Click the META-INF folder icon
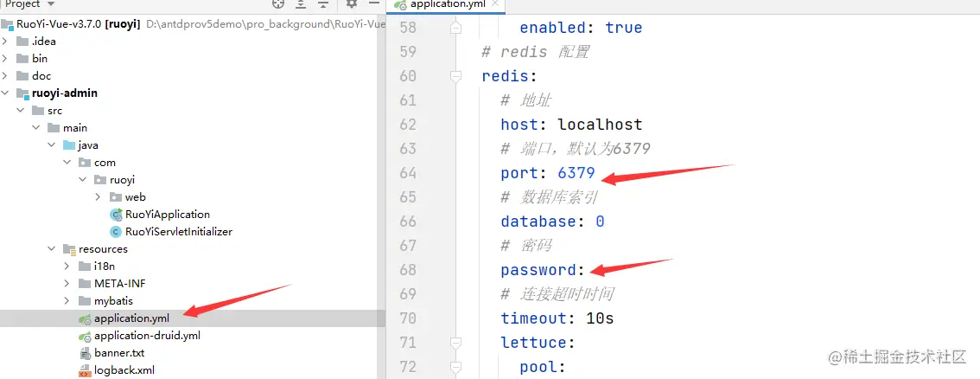This screenshot has height=379, width=980. (x=85, y=283)
